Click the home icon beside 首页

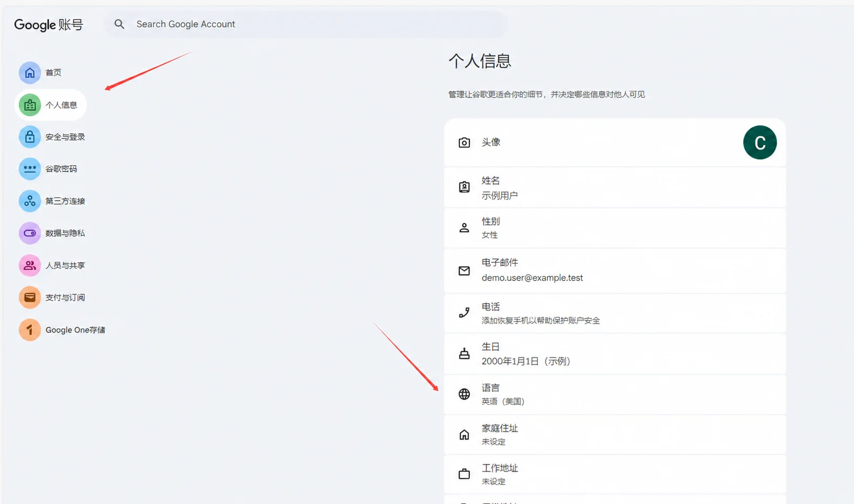point(30,73)
